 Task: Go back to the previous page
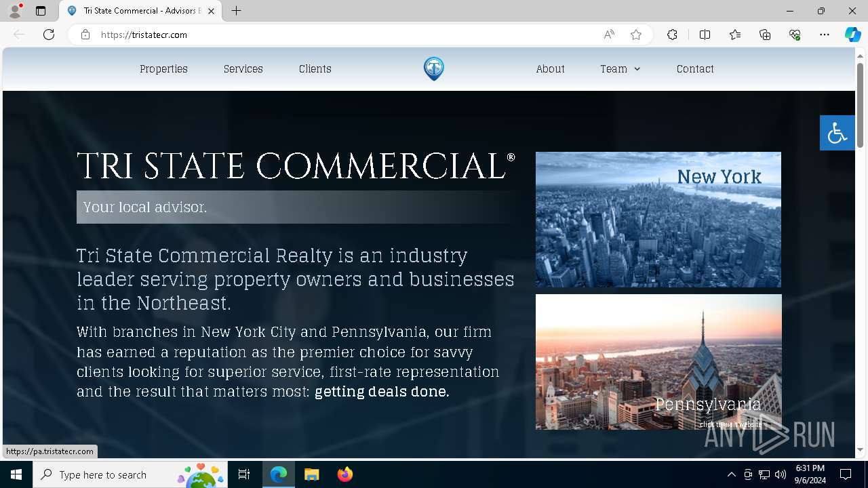pos(19,35)
